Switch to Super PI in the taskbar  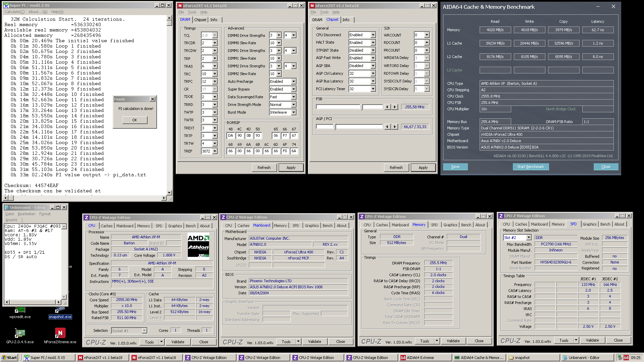(x=49, y=358)
